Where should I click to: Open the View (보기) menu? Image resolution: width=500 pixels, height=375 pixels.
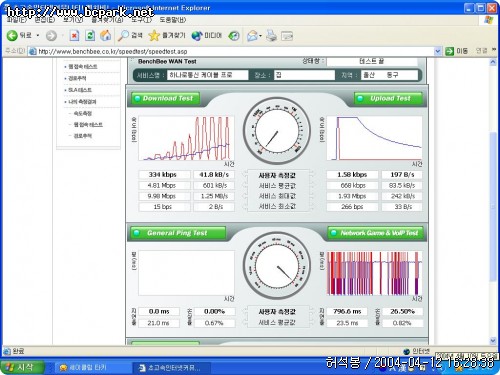[x=73, y=20]
